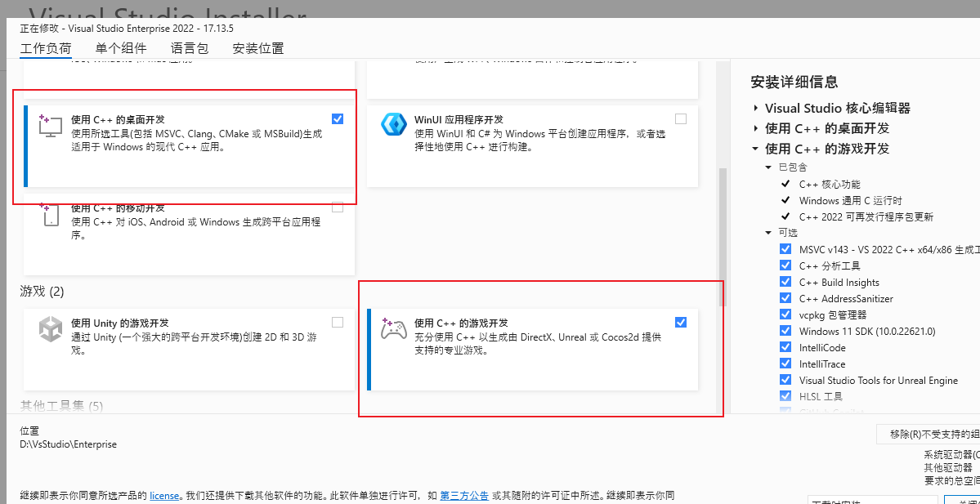The width and height of the screenshot is (980, 504).
Task: Toggle the IntelliCode component checkbox
Action: (x=785, y=347)
